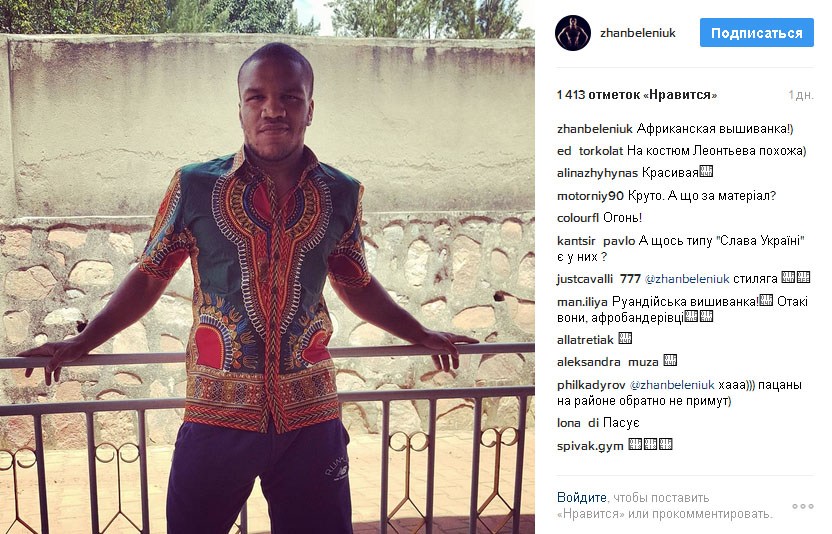This screenshot has height=534, width=832.
Task: Click the Войдите login link
Action: (582, 497)
